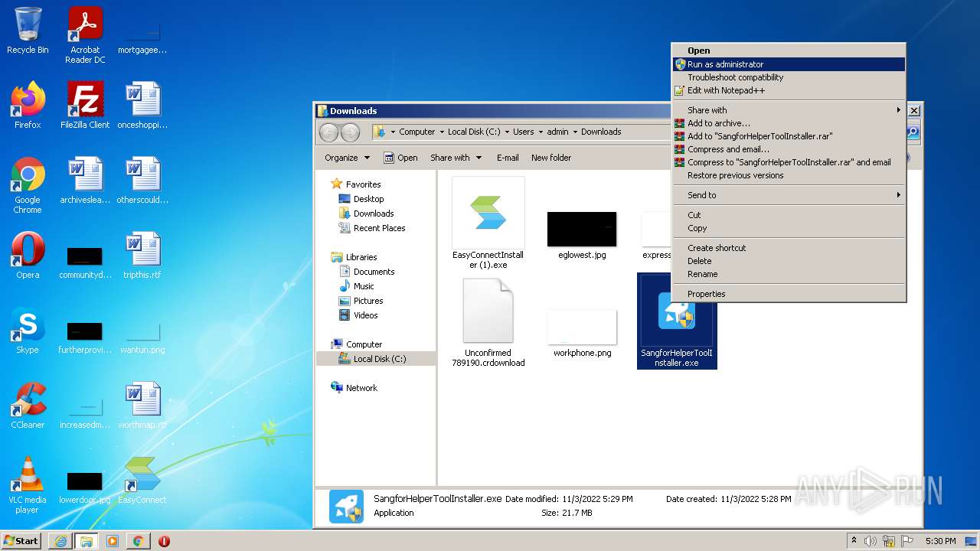Select EasyConnectInstaller (1).exe file
The height and width of the screenshot is (551, 980).
[x=488, y=223]
